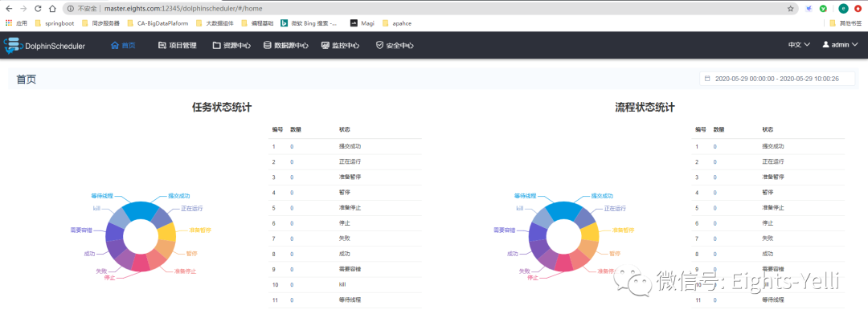868x322 pixels.
Task: Click 状态 column header in 任务状态统计 table
Action: pyautogui.click(x=344, y=129)
